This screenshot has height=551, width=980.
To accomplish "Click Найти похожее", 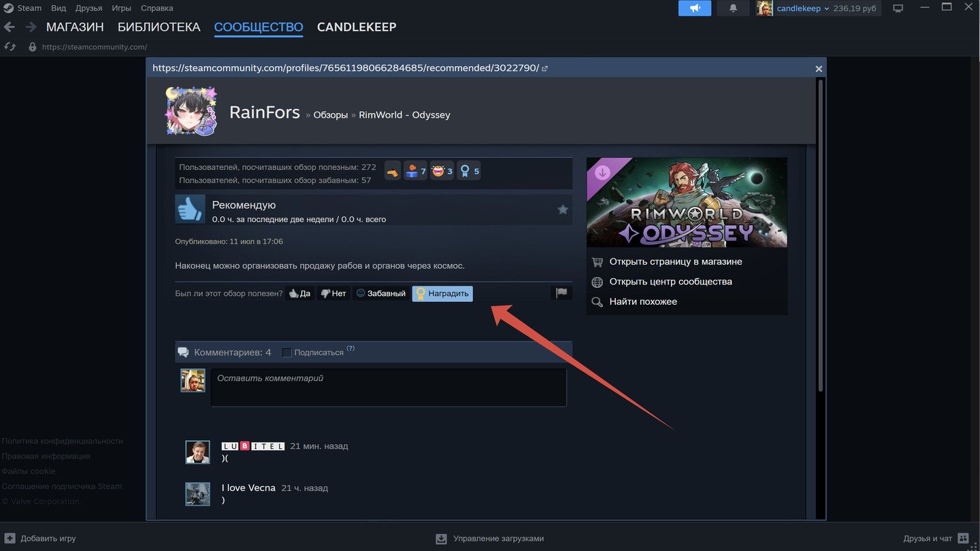I will [x=643, y=301].
